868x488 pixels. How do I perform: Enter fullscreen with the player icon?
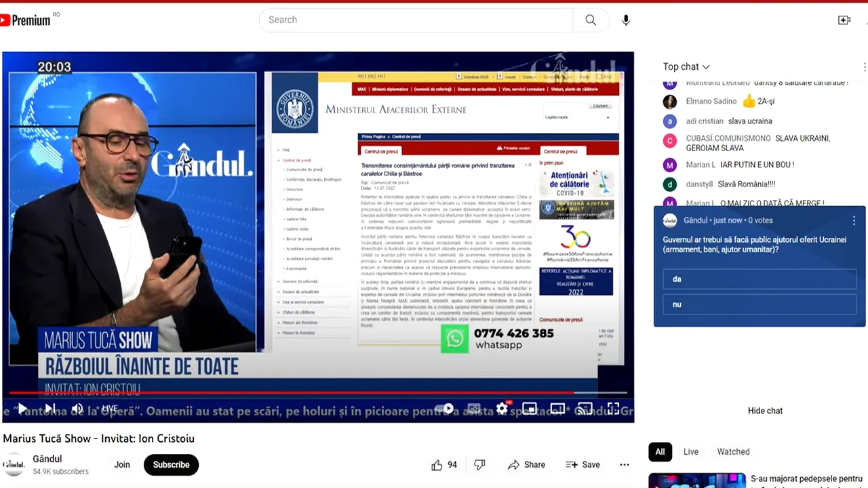(x=614, y=408)
